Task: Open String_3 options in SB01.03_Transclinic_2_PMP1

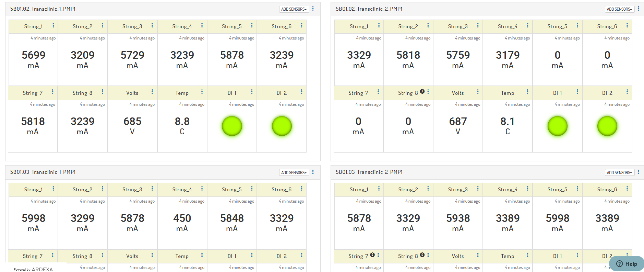Action: coord(478,189)
